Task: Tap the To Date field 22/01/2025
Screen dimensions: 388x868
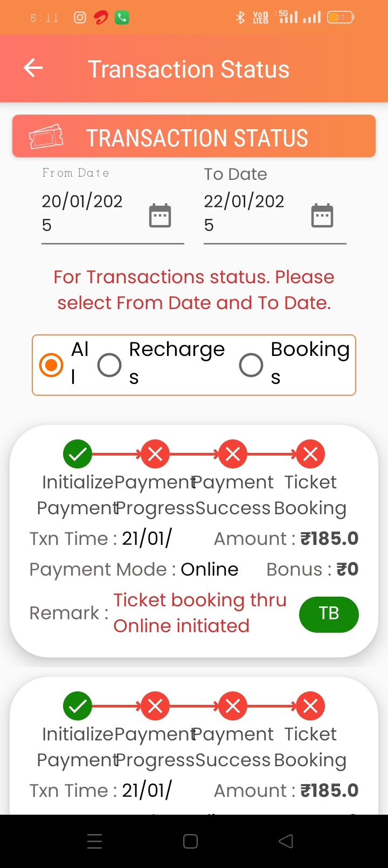Action: pyautogui.click(x=248, y=213)
